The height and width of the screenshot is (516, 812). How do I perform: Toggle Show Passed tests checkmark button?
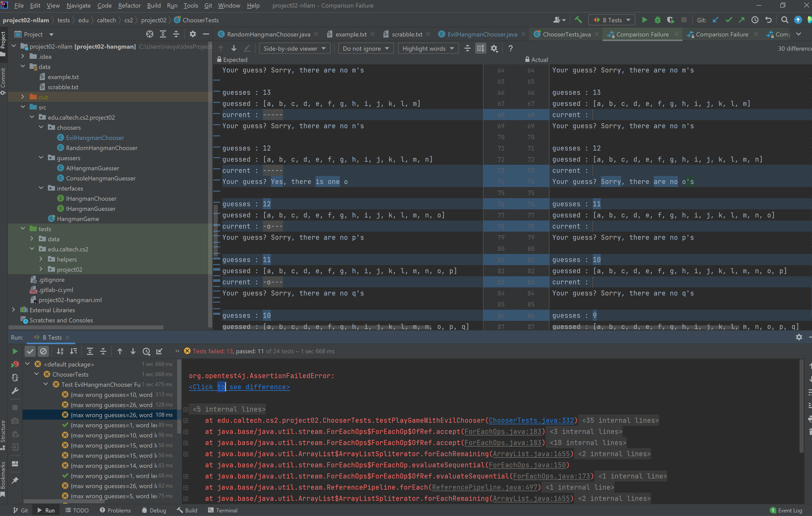(x=30, y=352)
